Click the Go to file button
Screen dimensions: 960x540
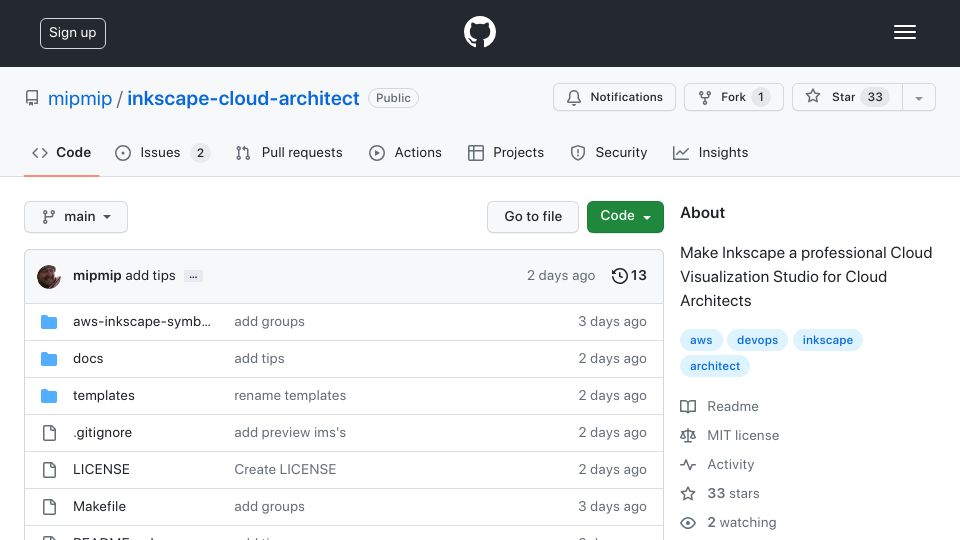point(533,217)
